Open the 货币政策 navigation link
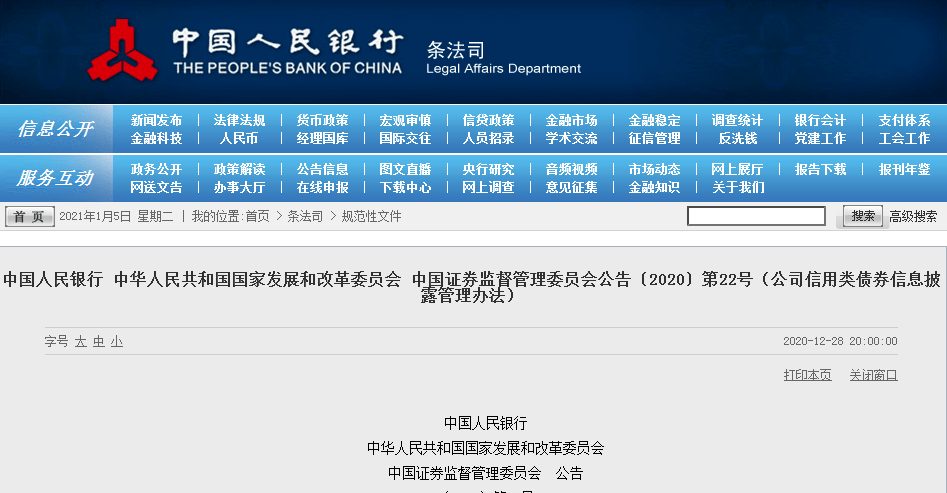The image size is (947, 493). point(323,120)
